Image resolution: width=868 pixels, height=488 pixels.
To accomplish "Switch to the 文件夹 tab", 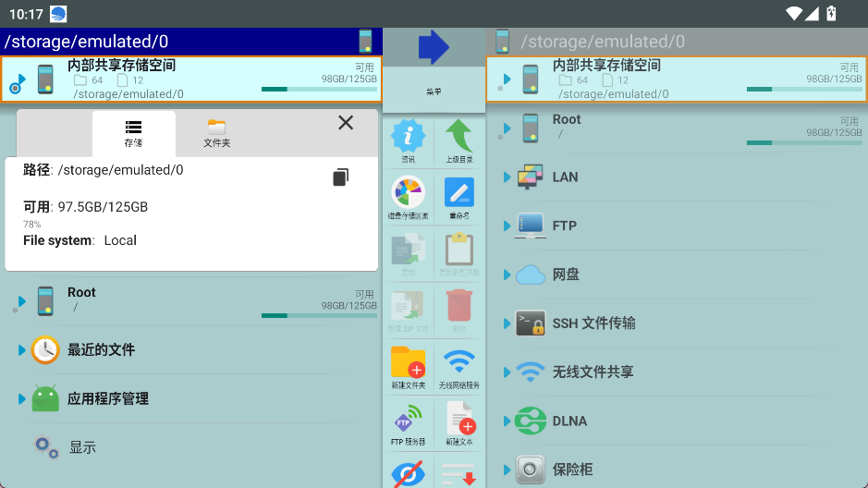I will (x=216, y=134).
